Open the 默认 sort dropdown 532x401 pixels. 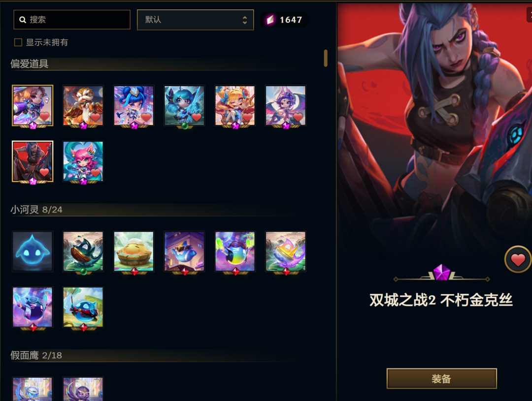point(196,20)
